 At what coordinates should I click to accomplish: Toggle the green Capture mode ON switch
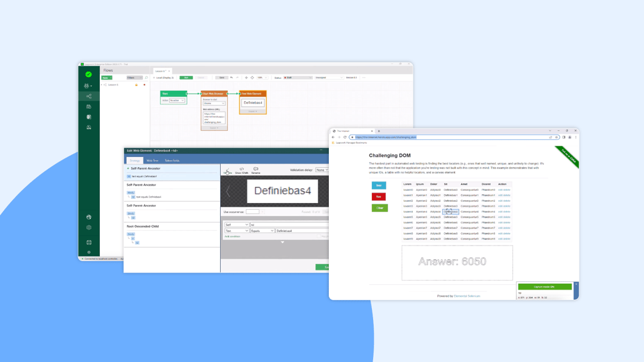tap(546, 286)
